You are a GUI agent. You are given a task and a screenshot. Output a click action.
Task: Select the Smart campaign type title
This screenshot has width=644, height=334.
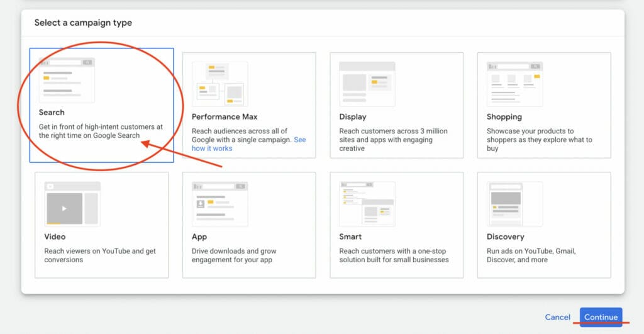point(350,237)
